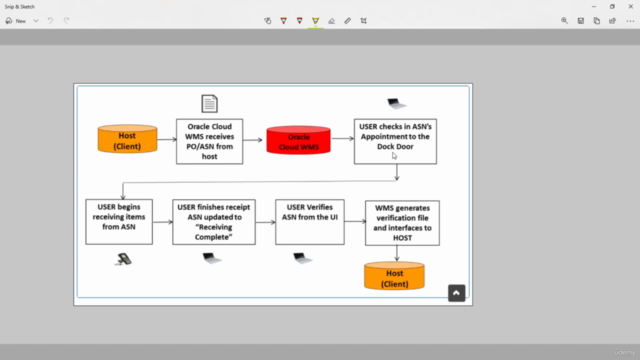This screenshot has width=640, height=360.
Task: Click the red Oracle Cloud WMS cylinder
Action: pos(298,140)
